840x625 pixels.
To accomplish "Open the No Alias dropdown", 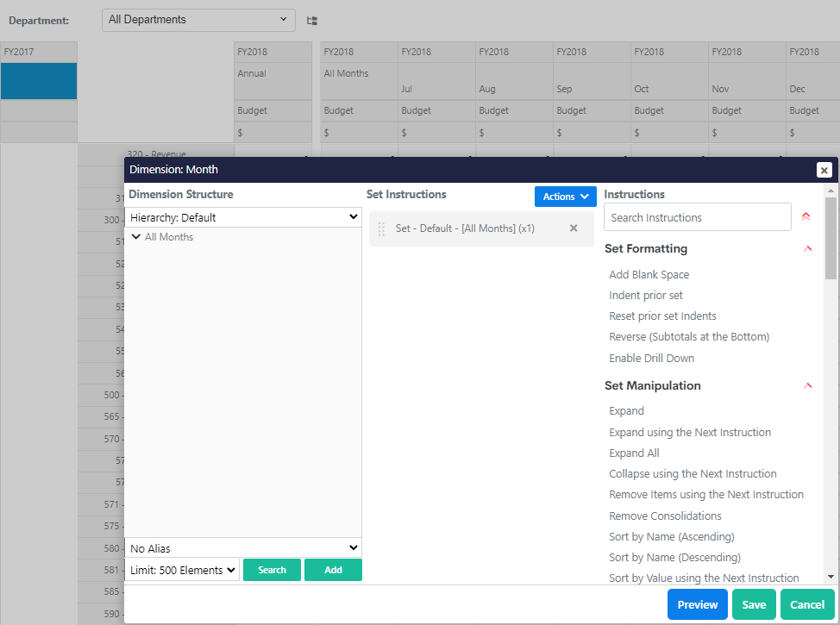I will pos(243,547).
